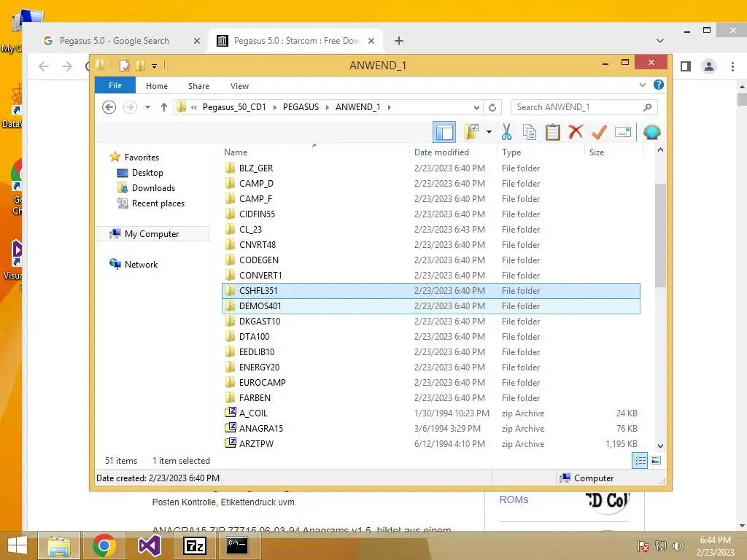
Task: Switch to the Home ribbon tab
Action: tap(157, 86)
